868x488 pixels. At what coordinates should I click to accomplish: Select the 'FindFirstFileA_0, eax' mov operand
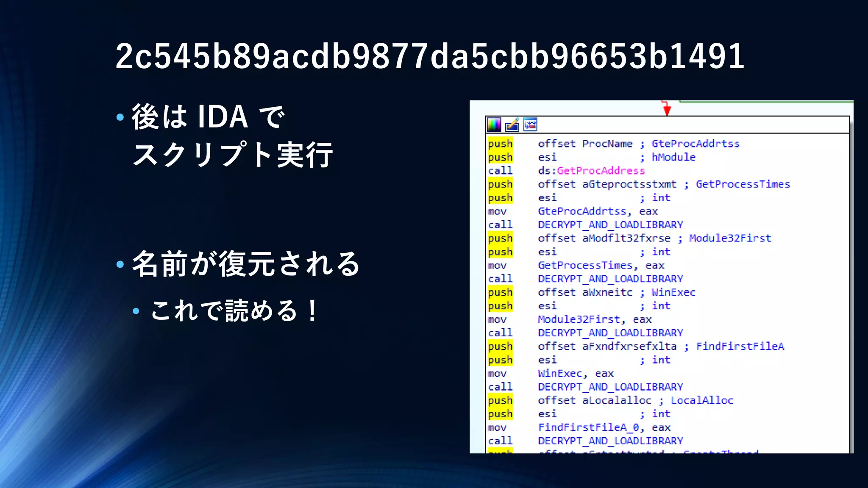(x=604, y=428)
